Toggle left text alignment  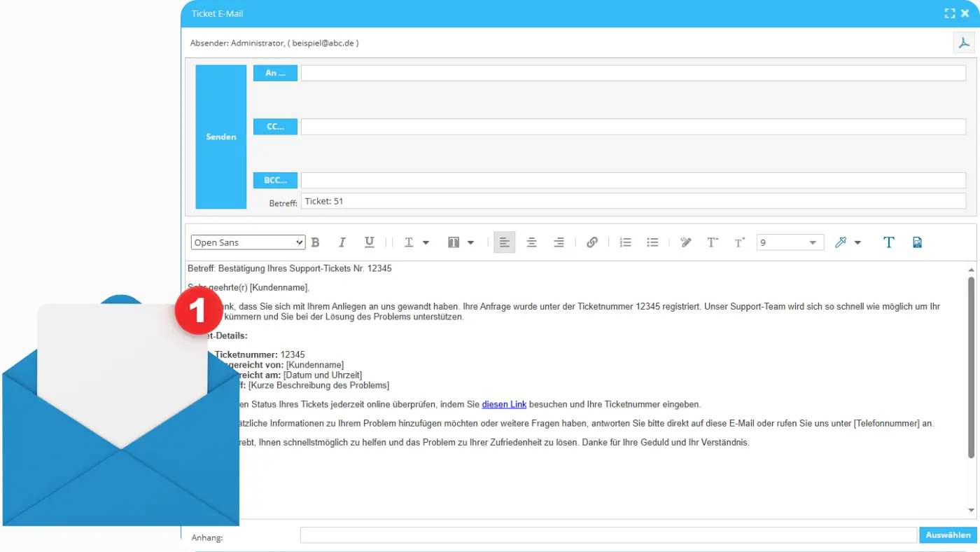click(x=504, y=242)
